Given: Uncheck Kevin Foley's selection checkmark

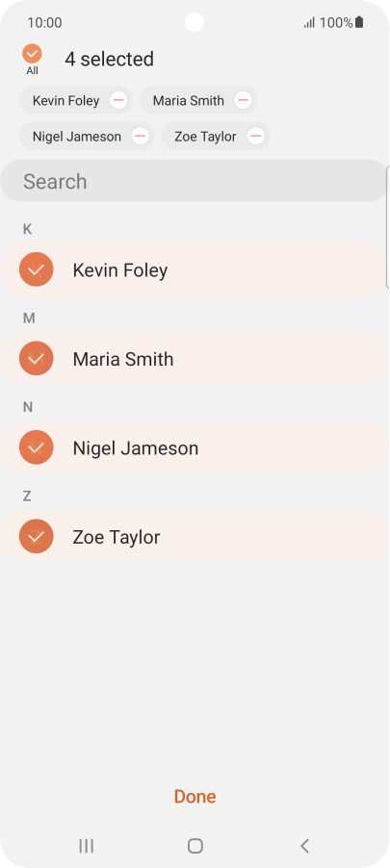Looking at the screenshot, I should click(36, 269).
